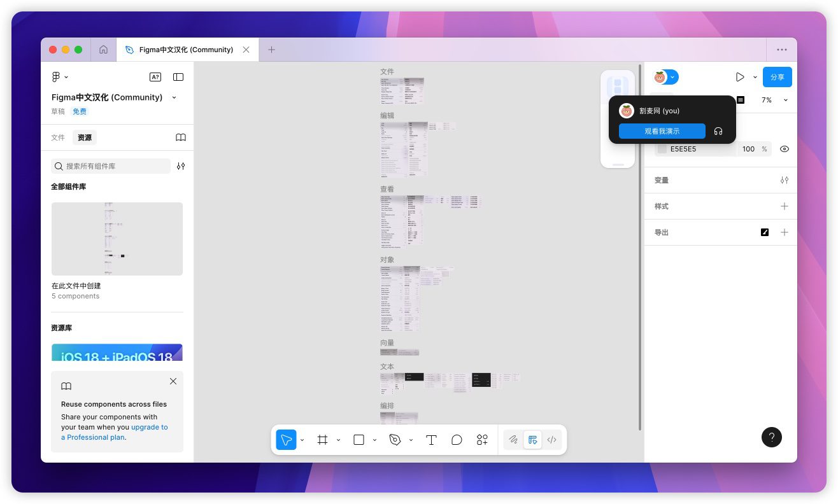Open the Actions resources tool

pos(482,440)
